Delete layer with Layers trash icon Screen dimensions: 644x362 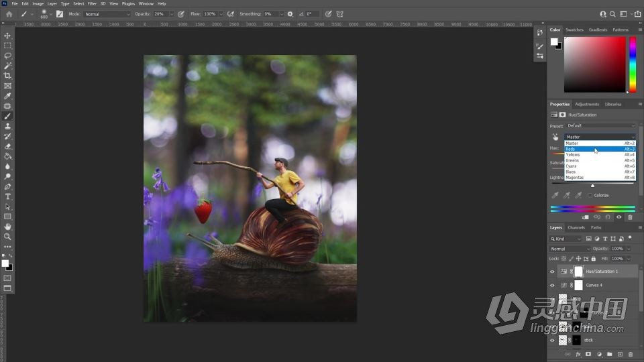(x=631, y=354)
